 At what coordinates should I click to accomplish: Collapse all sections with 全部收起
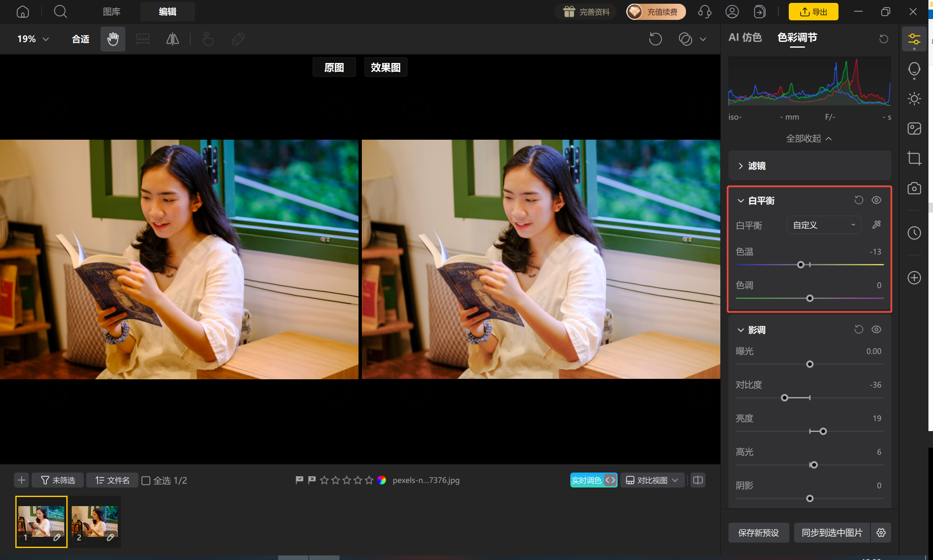(x=809, y=138)
